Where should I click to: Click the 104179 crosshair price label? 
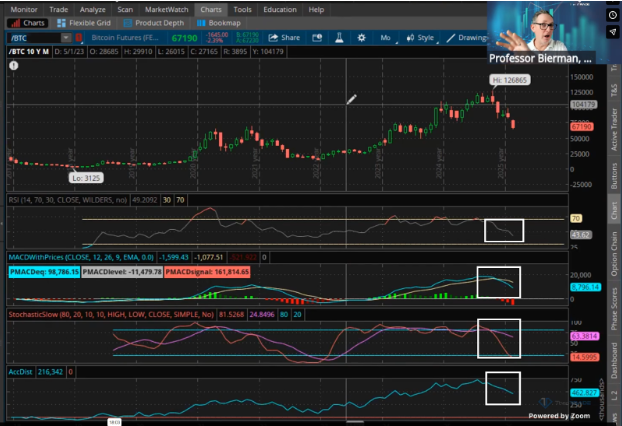coord(584,105)
